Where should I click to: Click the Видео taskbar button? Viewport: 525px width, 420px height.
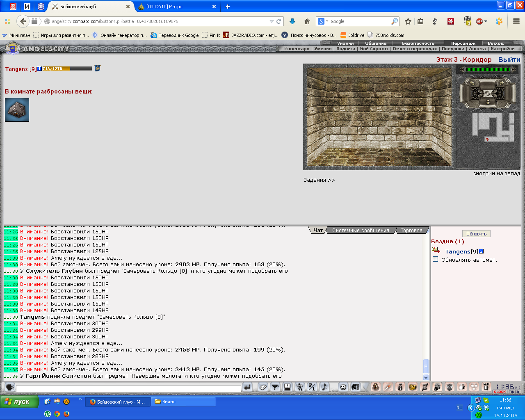[183, 402]
